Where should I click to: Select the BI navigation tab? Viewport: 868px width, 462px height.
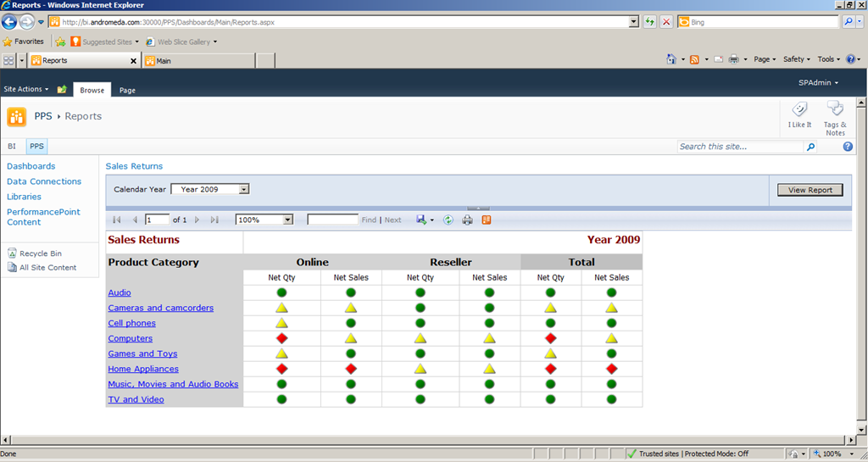(x=12, y=147)
